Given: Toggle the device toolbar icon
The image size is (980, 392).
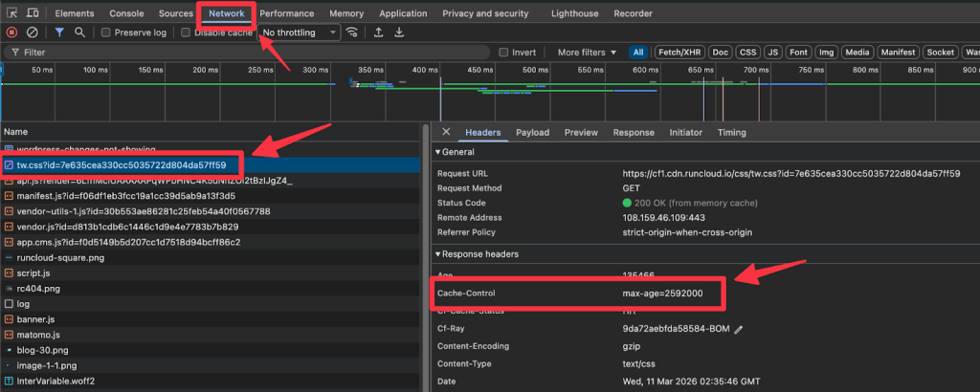Looking at the screenshot, I should tap(34, 13).
